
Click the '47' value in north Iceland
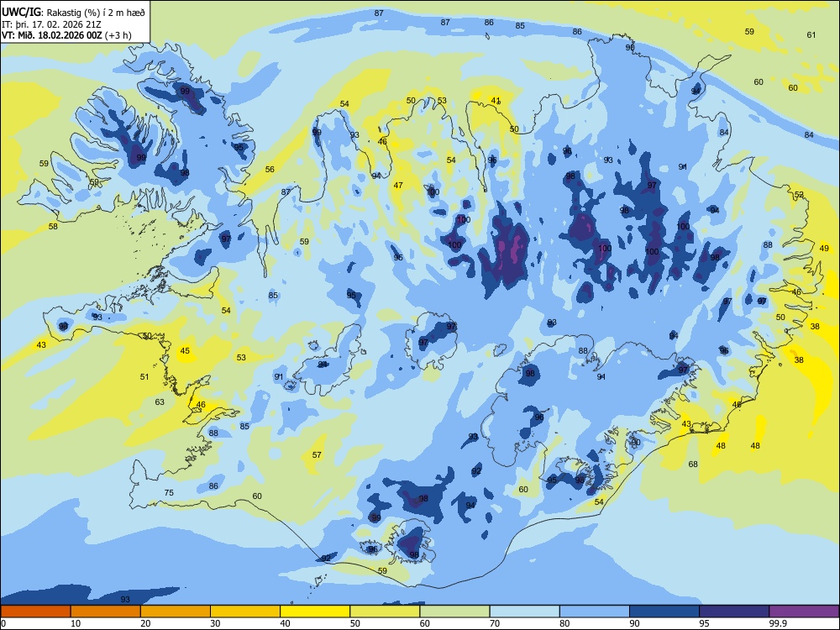(x=398, y=186)
